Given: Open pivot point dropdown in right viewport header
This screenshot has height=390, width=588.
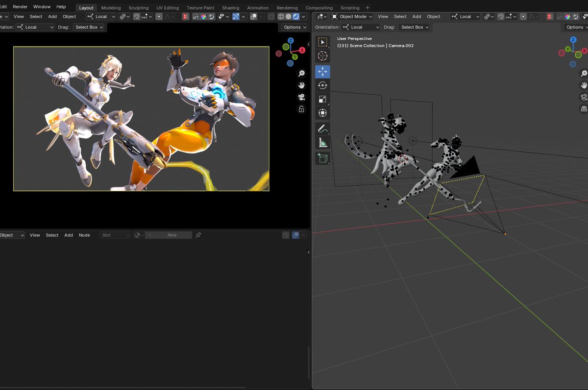Looking at the screenshot, I should [x=489, y=17].
